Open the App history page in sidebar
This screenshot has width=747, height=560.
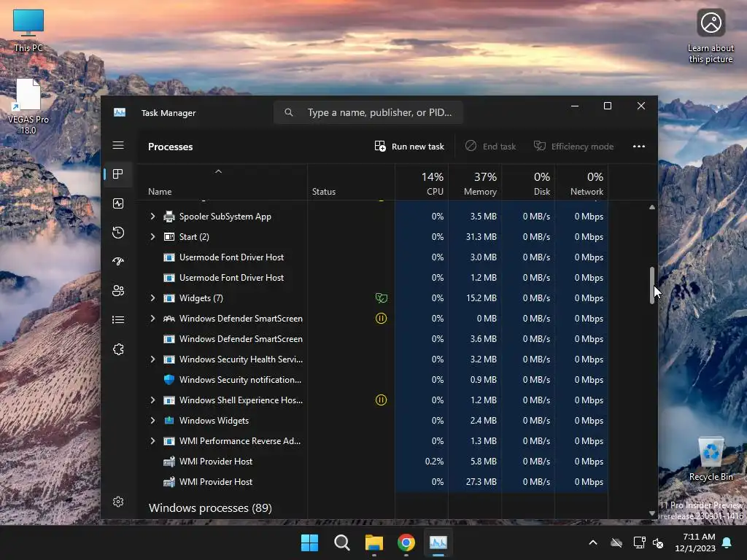coord(118,233)
